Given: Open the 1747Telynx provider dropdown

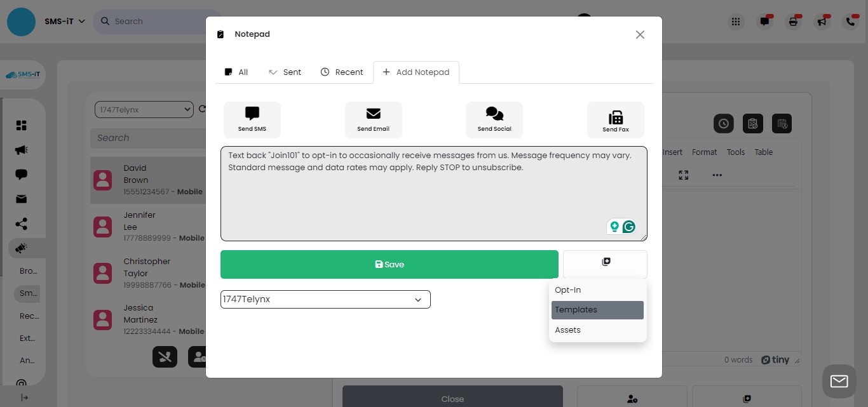Looking at the screenshot, I should (x=325, y=299).
